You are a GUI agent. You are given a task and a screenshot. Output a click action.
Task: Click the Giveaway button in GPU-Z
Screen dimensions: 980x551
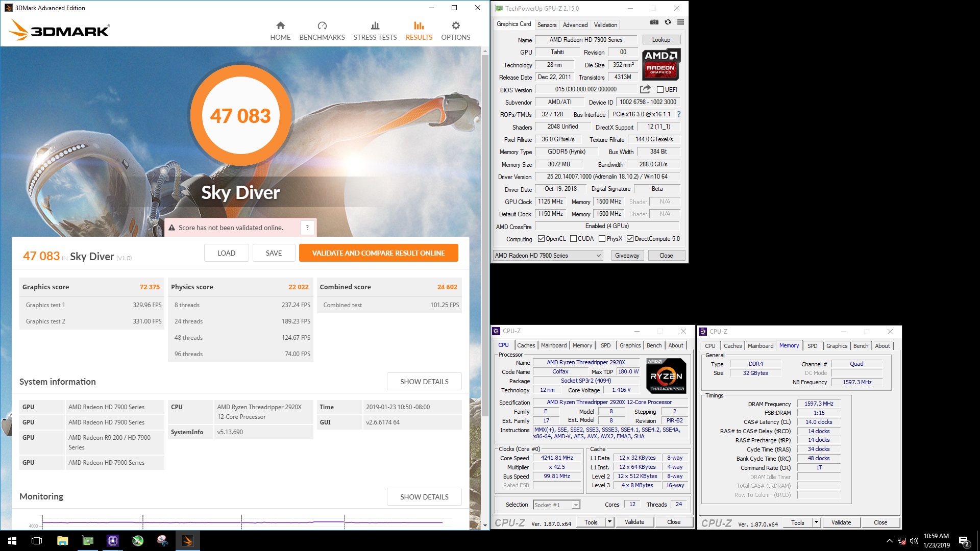coord(627,256)
